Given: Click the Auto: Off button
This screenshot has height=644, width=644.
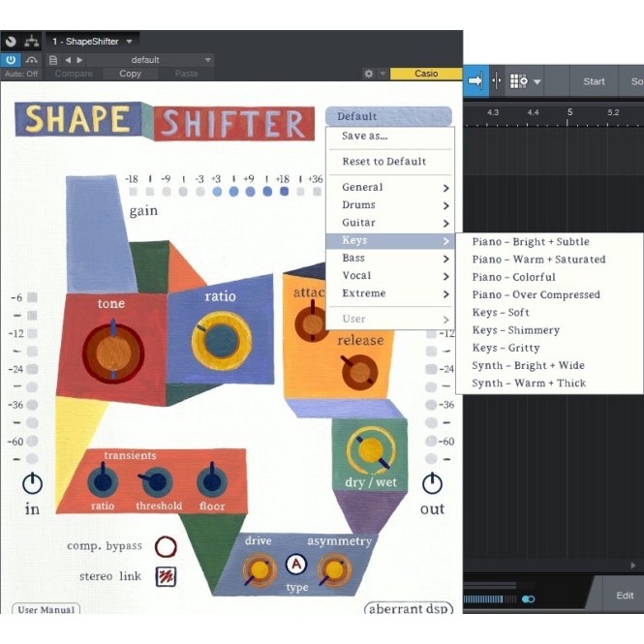Looking at the screenshot, I should click(21, 74).
